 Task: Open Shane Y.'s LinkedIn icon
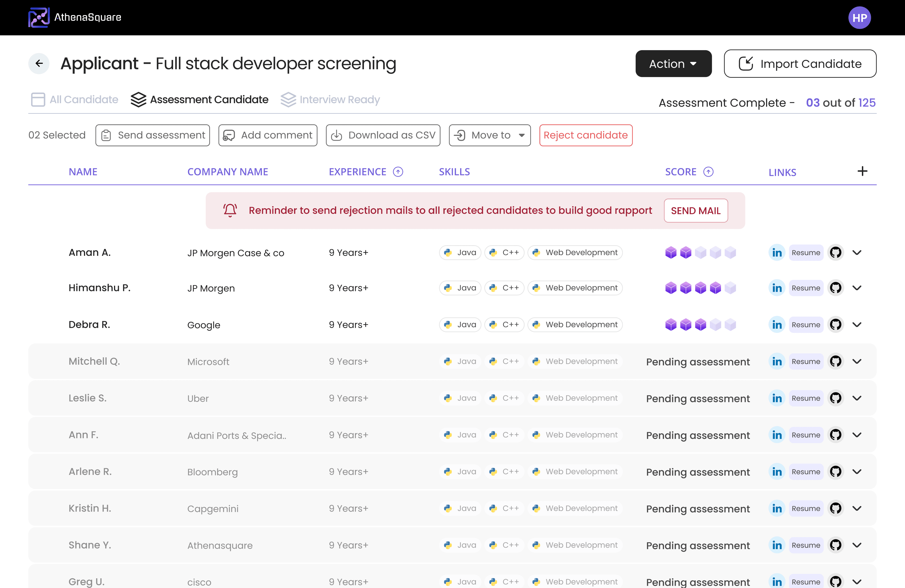777,545
